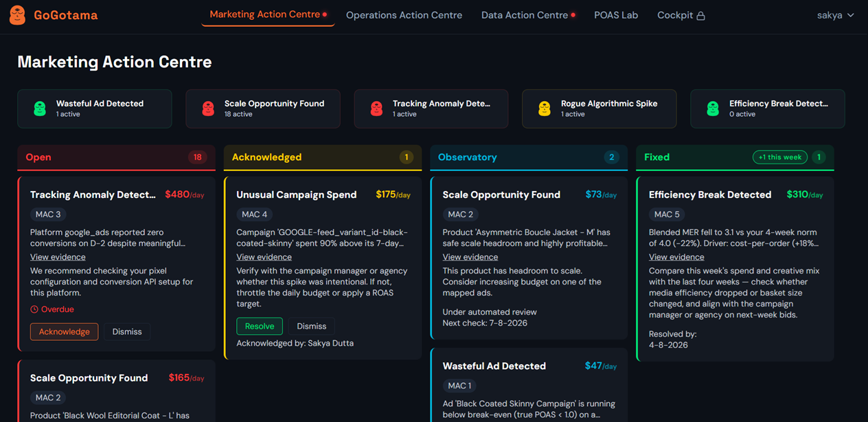Click the Fixed column count badge
This screenshot has height=422, width=868.
pyautogui.click(x=819, y=157)
